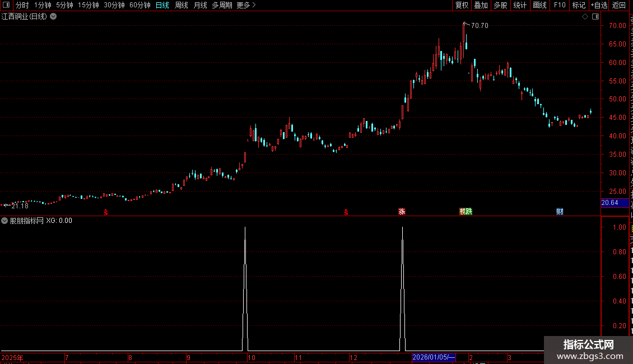Click the 复权 adjustment button
This screenshot has height=364, width=633.
[x=462, y=5]
